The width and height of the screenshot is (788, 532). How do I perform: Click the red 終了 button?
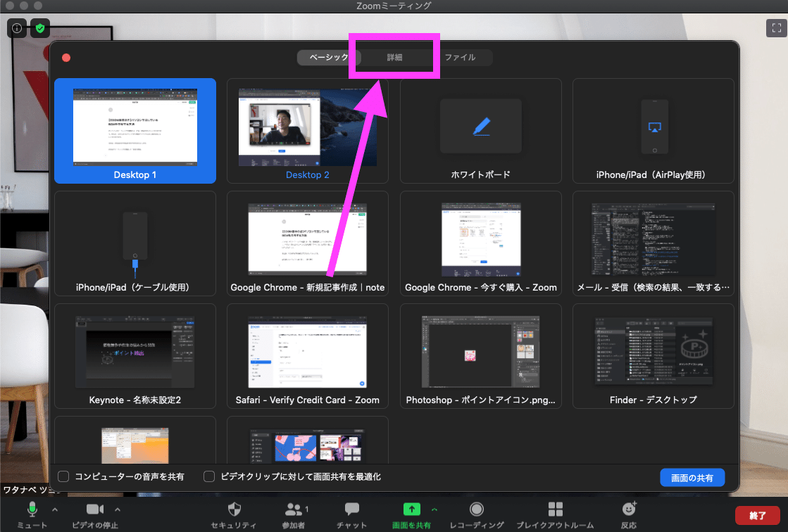click(757, 515)
